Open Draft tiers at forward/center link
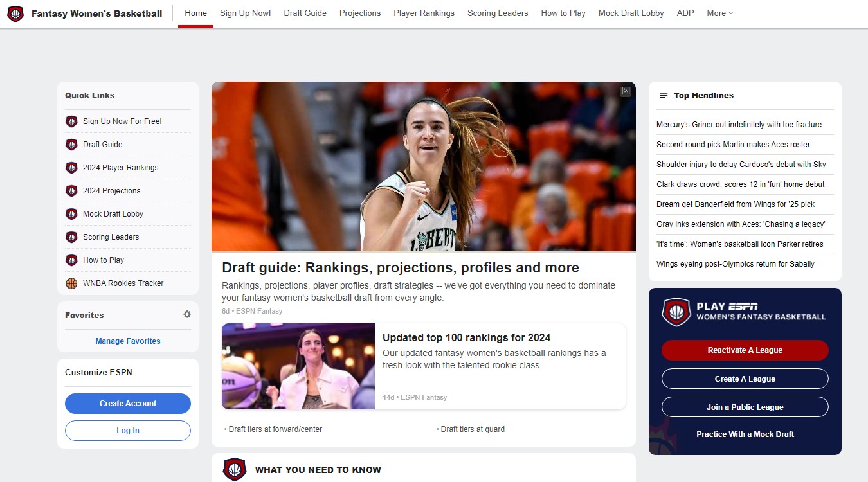Image resolution: width=868 pixels, height=482 pixels. click(x=275, y=429)
